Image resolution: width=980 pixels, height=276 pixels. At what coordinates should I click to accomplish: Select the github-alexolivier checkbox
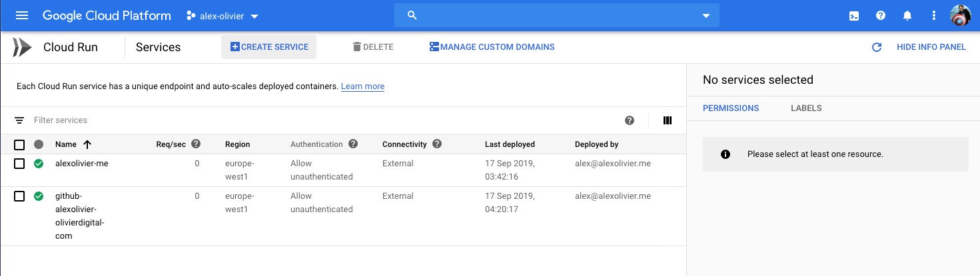(x=19, y=196)
